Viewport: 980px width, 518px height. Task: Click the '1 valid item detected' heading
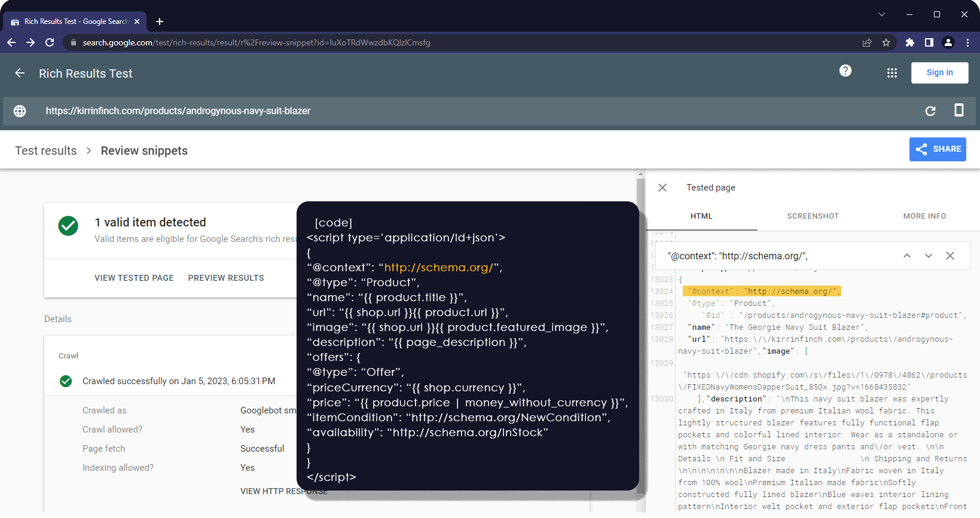click(x=150, y=222)
